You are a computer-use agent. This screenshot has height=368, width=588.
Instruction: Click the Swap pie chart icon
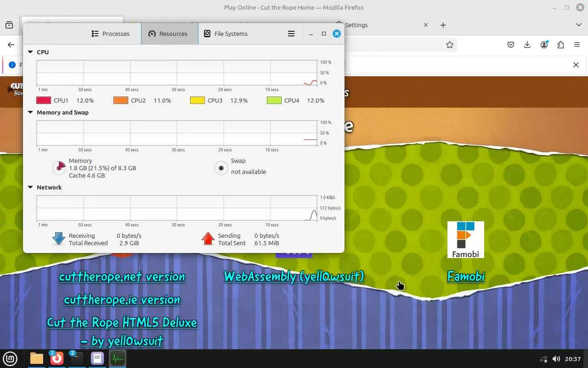click(x=221, y=168)
